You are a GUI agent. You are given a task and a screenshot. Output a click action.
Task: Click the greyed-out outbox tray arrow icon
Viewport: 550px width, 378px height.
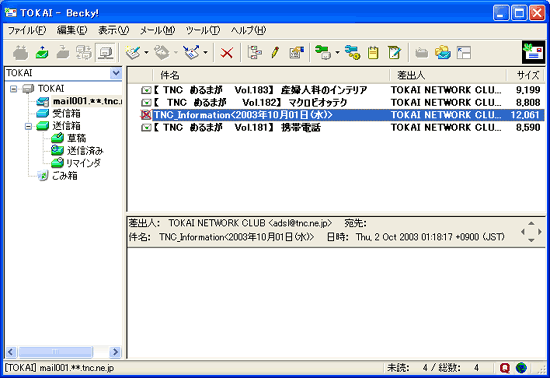tap(63, 53)
